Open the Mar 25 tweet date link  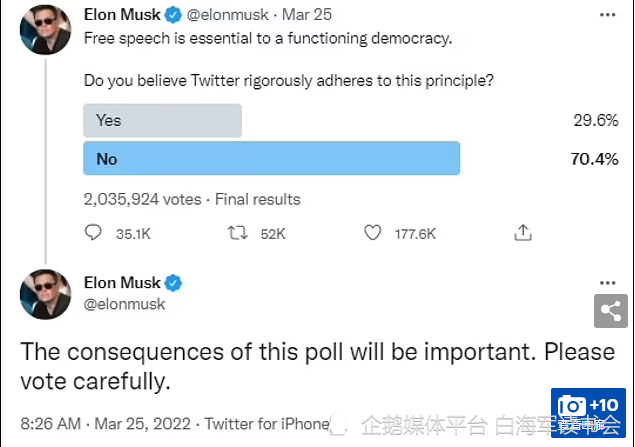[x=307, y=15]
